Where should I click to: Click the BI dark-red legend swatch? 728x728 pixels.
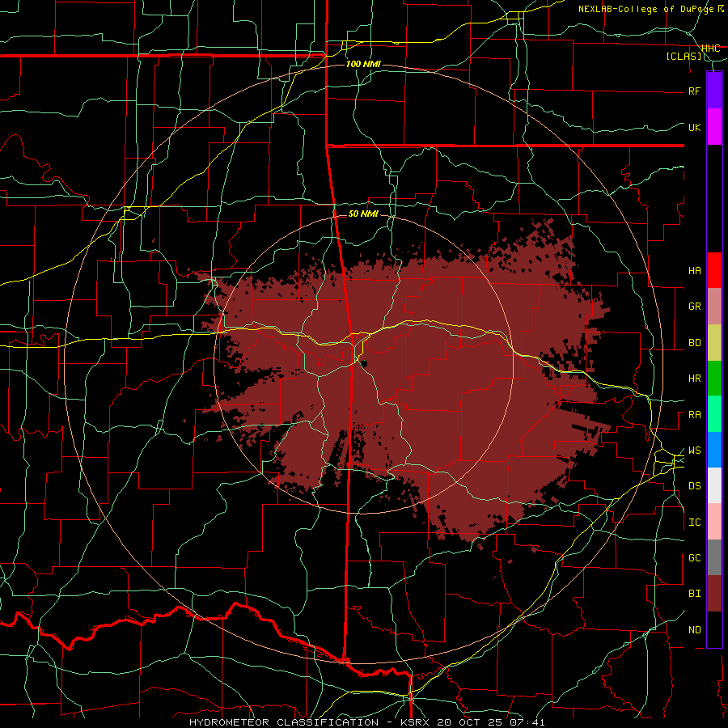(714, 594)
